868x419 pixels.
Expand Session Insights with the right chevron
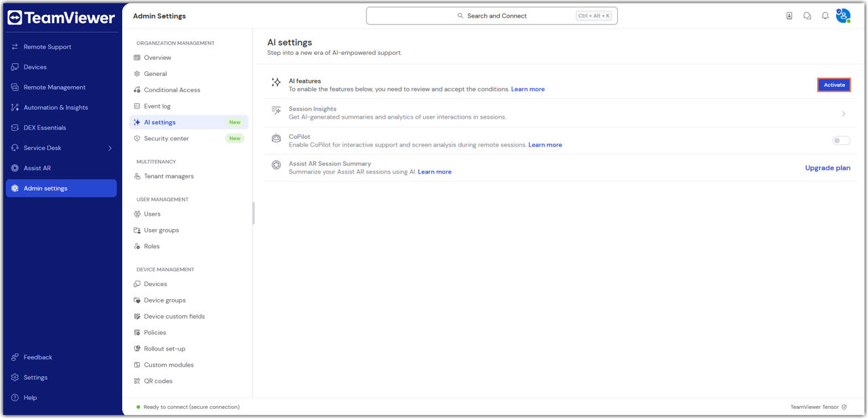844,114
